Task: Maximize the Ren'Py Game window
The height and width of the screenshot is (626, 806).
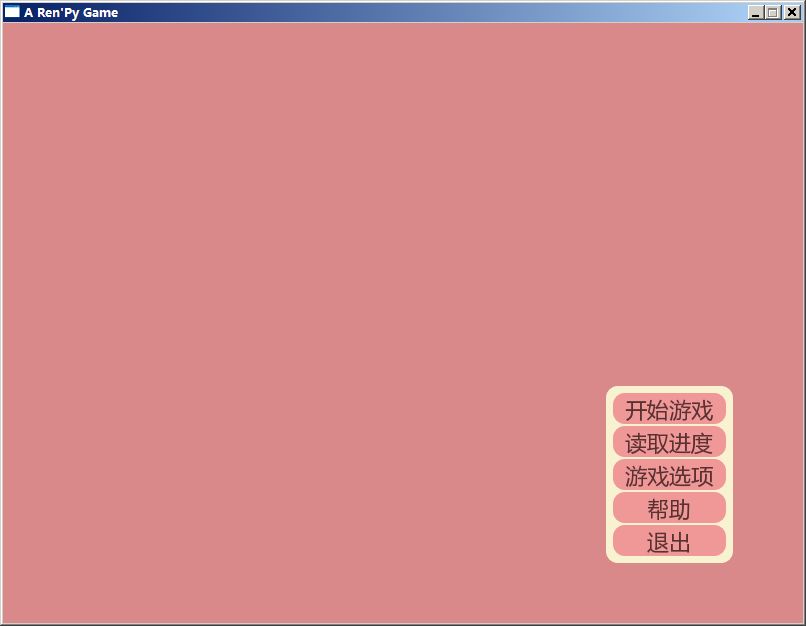Action: pyautogui.click(x=773, y=12)
